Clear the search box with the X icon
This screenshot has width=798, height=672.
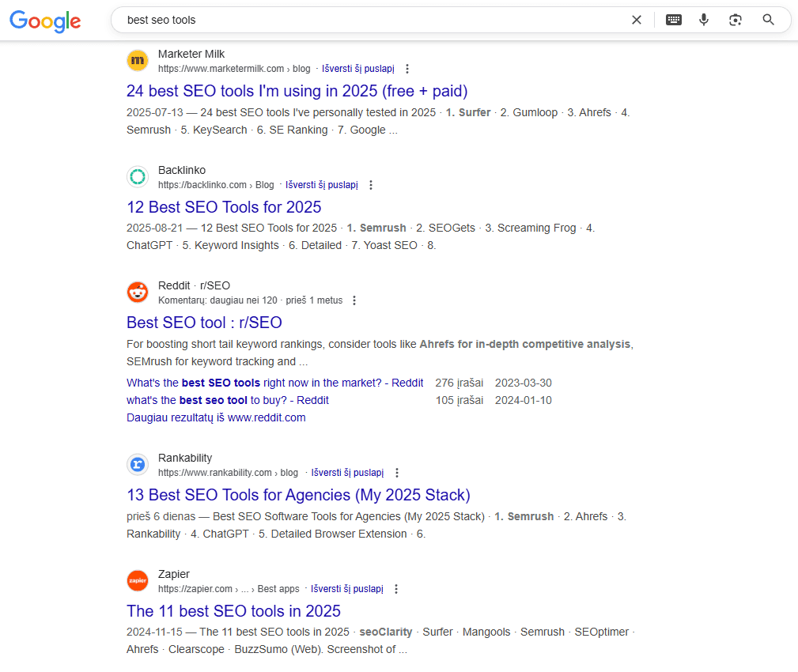636,20
